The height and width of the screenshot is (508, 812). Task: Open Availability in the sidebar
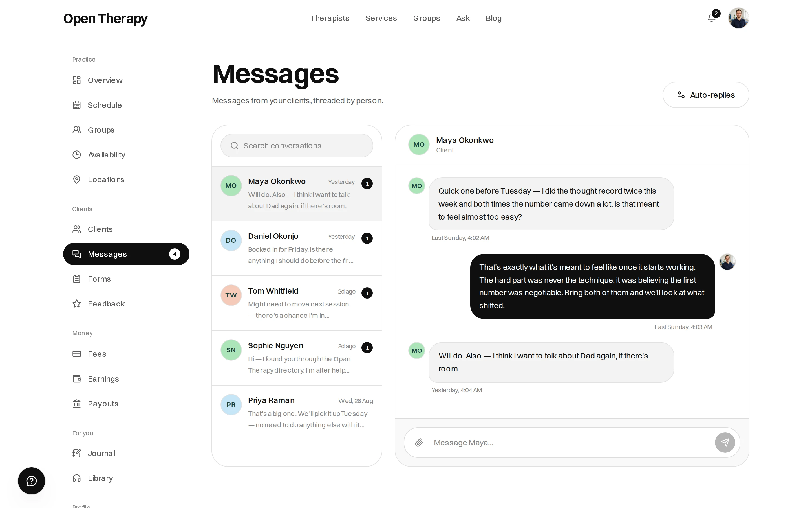[126, 155]
